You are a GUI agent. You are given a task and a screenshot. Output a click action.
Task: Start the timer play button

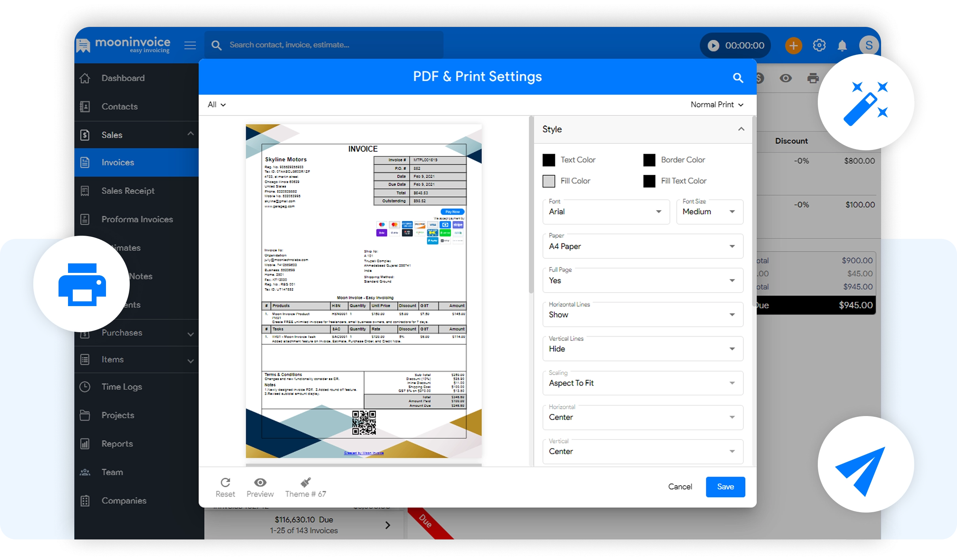point(713,45)
